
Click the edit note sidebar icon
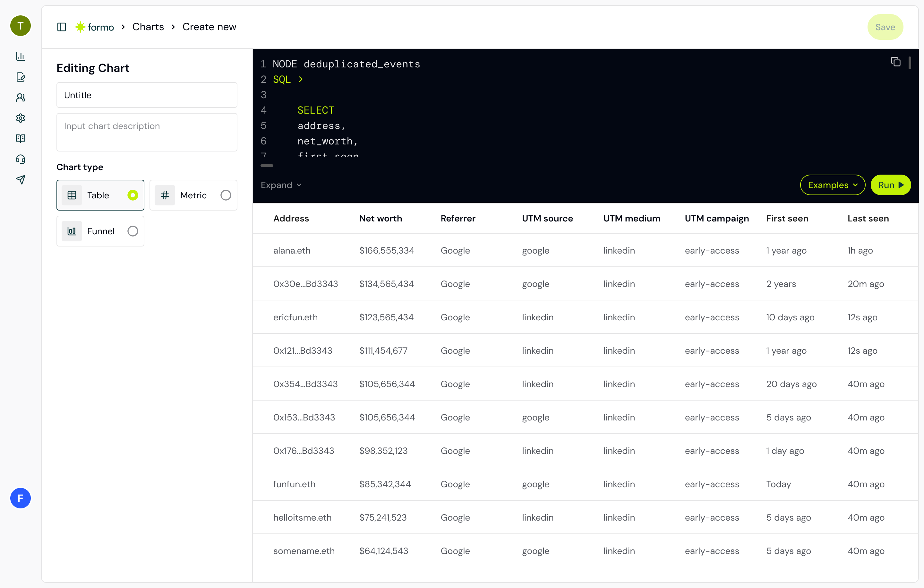click(x=20, y=77)
